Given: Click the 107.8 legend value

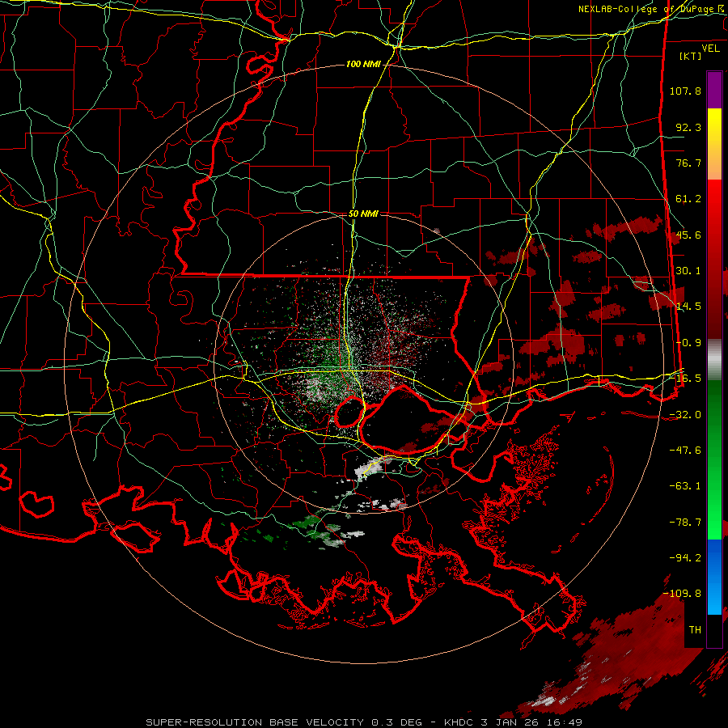Looking at the screenshot, I should pos(685,91).
